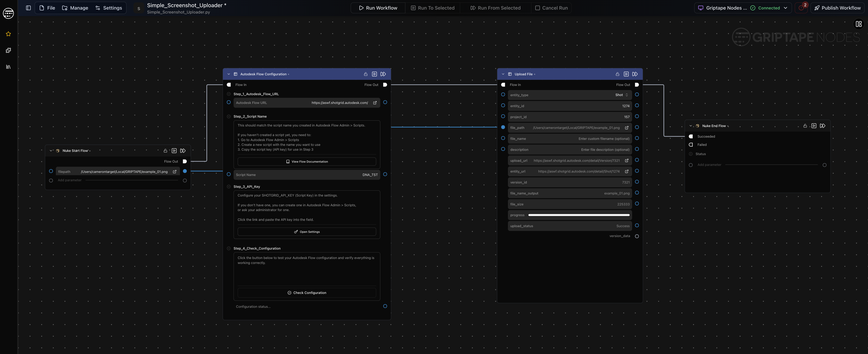868x354 pixels.
Task: Collapse the Step_4_Check_Configuration section
Action: click(x=229, y=249)
